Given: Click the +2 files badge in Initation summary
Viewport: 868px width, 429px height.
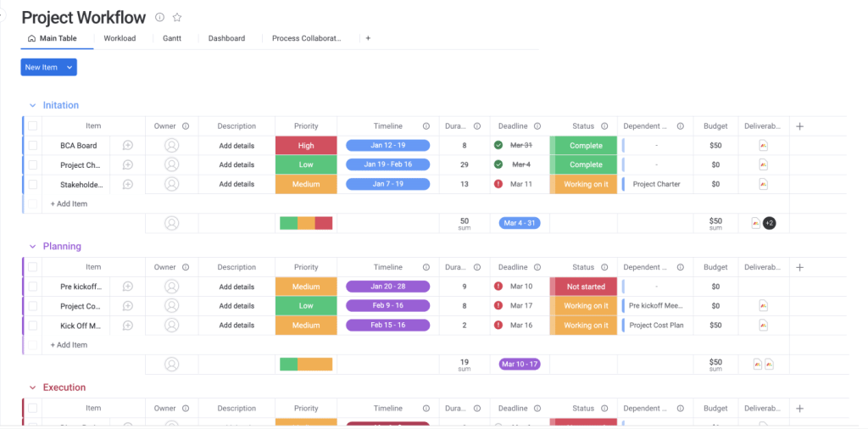Looking at the screenshot, I should [769, 223].
